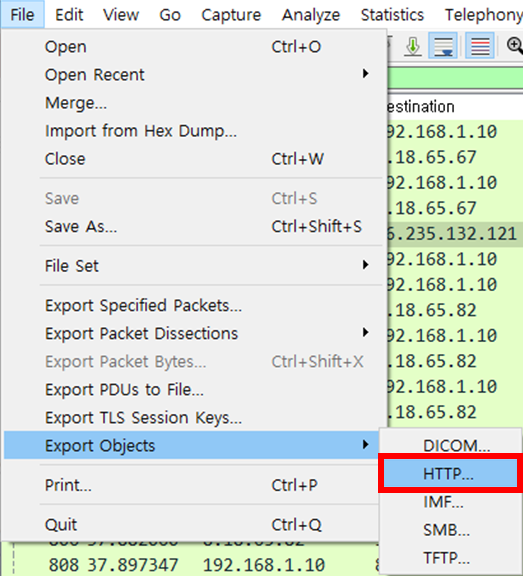
Task: Open the Statistics menu
Action: pyautogui.click(x=392, y=15)
